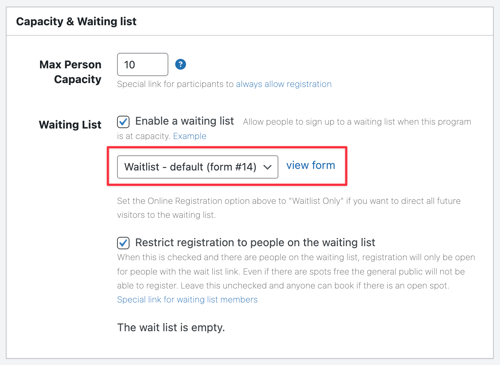Click the Waitlist Only instruction help text
Viewport: 500px width, 365px height.
pos(289,208)
